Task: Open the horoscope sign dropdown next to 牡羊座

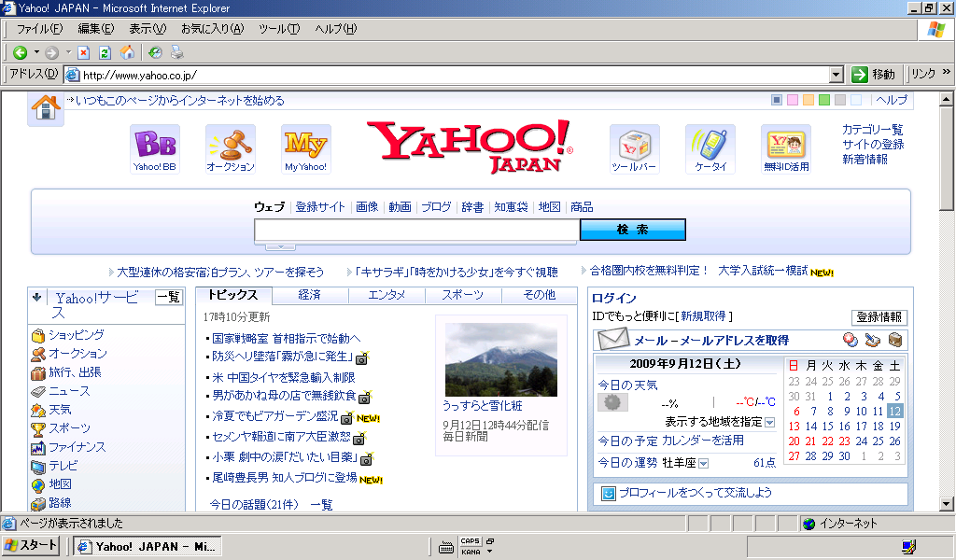Action: pos(703,464)
